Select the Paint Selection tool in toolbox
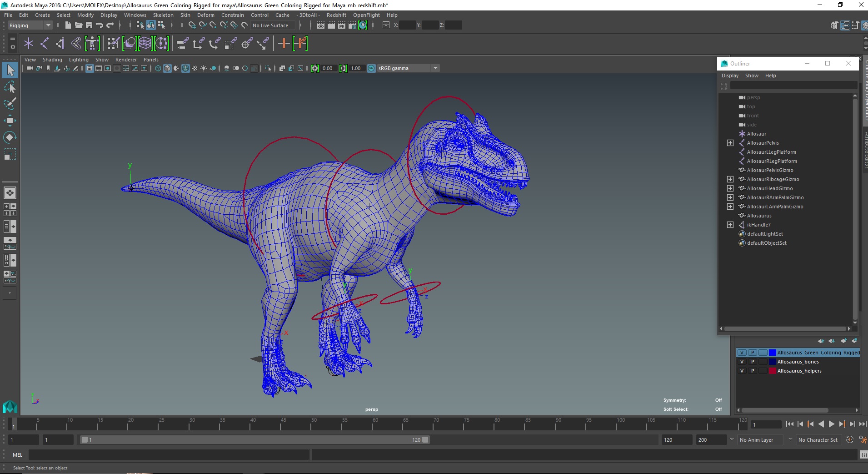Image resolution: width=868 pixels, height=474 pixels. pyautogui.click(x=10, y=104)
